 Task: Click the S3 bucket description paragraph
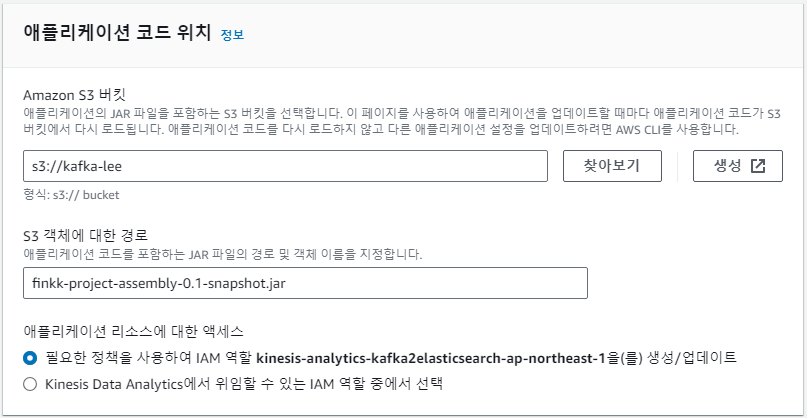[x=402, y=121]
